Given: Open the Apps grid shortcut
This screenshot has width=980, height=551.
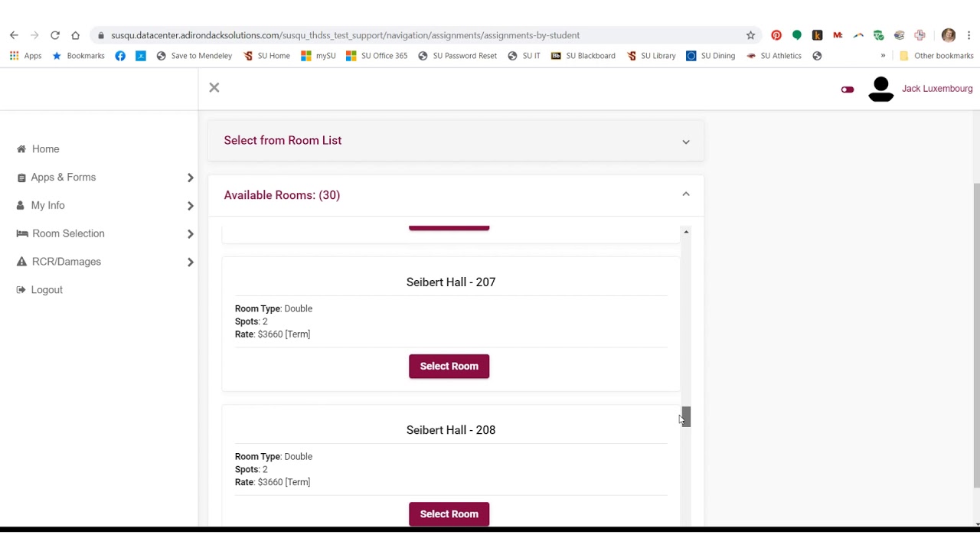Looking at the screenshot, I should coord(25,56).
